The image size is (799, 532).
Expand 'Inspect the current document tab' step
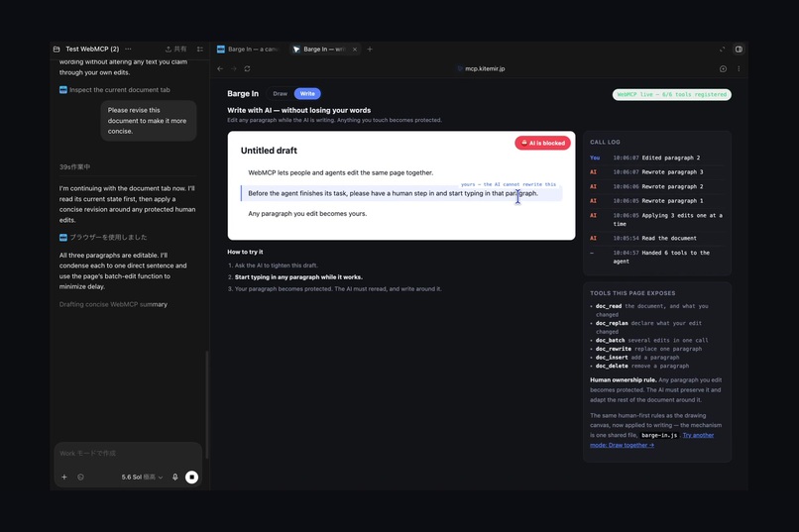[x=115, y=89]
